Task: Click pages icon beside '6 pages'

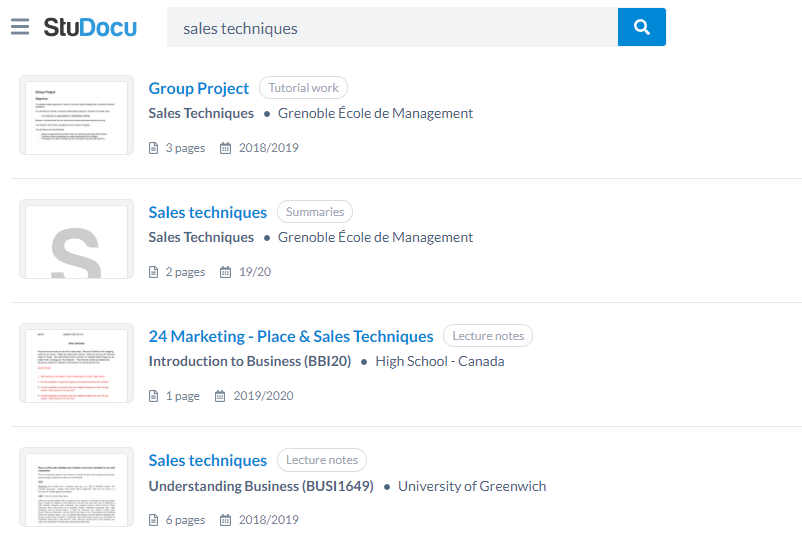Action: point(153,520)
